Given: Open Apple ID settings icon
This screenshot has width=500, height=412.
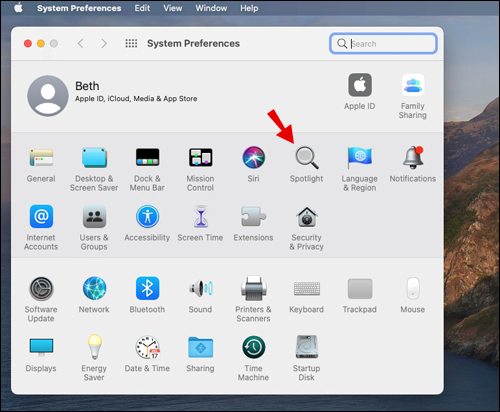Looking at the screenshot, I should click(x=360, y=85).
